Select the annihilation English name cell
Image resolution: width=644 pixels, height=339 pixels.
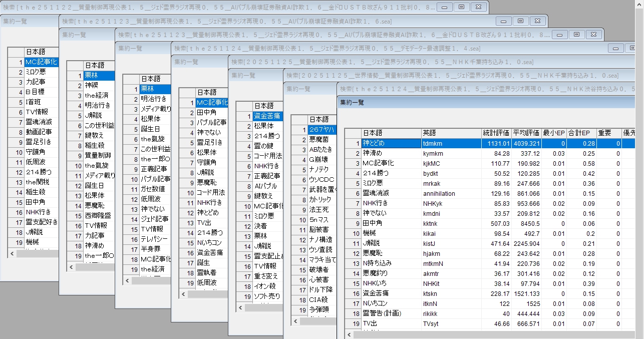[451, 193]
